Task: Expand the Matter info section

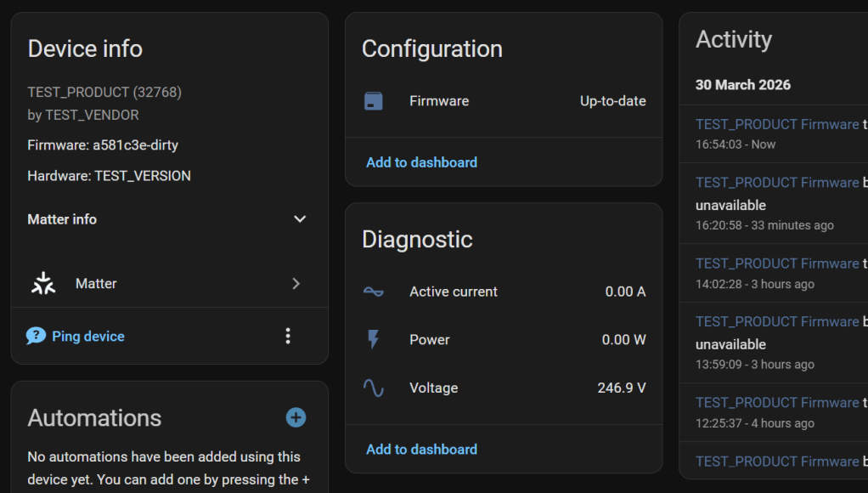Action: click(299, 219)
